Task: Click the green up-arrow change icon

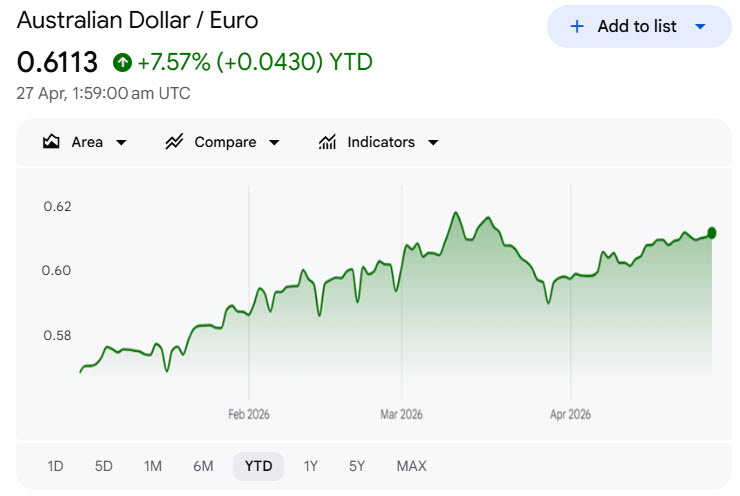Action: (122, 63)
